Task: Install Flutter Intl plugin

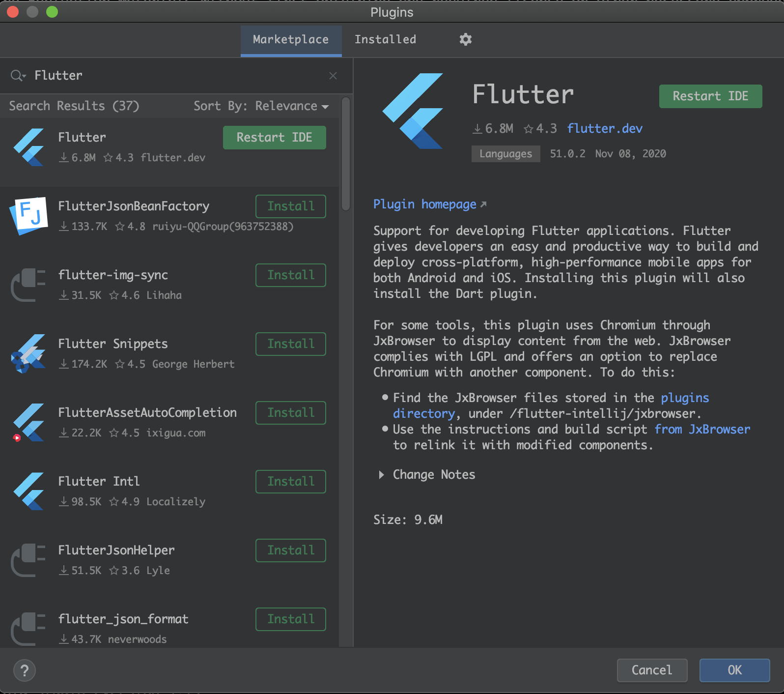Action: click(x=291, y=482)
